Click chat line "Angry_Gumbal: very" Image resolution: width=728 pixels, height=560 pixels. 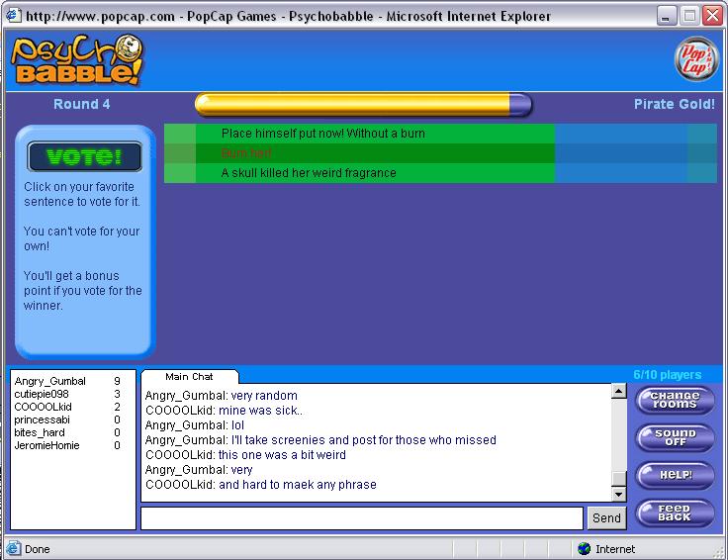tap(199, 470)
